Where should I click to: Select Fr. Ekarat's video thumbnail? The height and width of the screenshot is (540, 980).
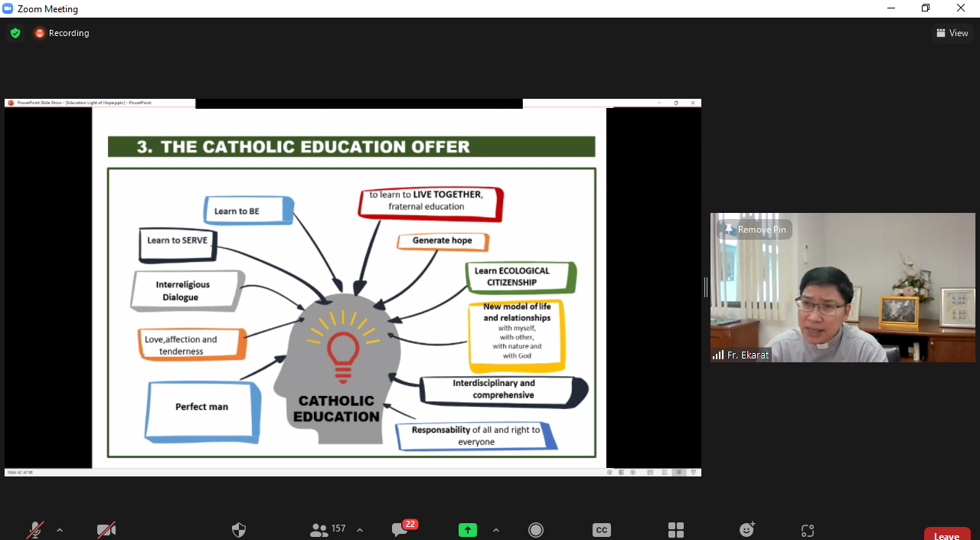tap(842, 287)
